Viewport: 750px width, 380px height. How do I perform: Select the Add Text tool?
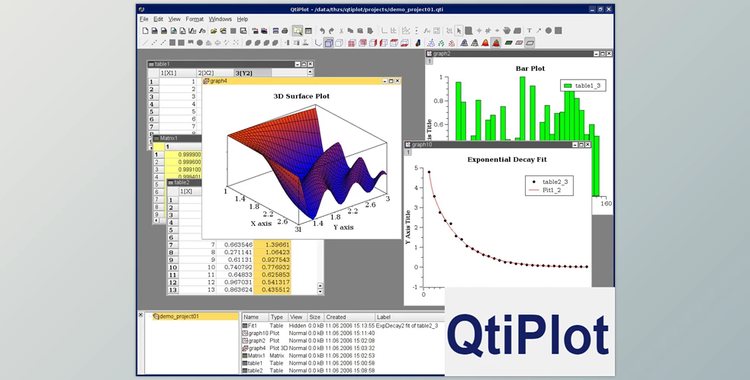coord(529,31)
